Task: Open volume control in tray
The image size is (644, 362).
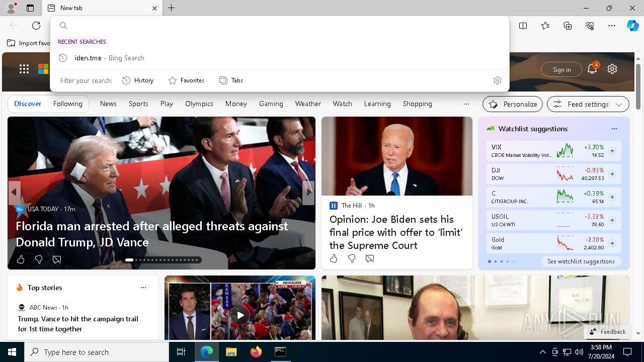Action: (x=579, y=352)
